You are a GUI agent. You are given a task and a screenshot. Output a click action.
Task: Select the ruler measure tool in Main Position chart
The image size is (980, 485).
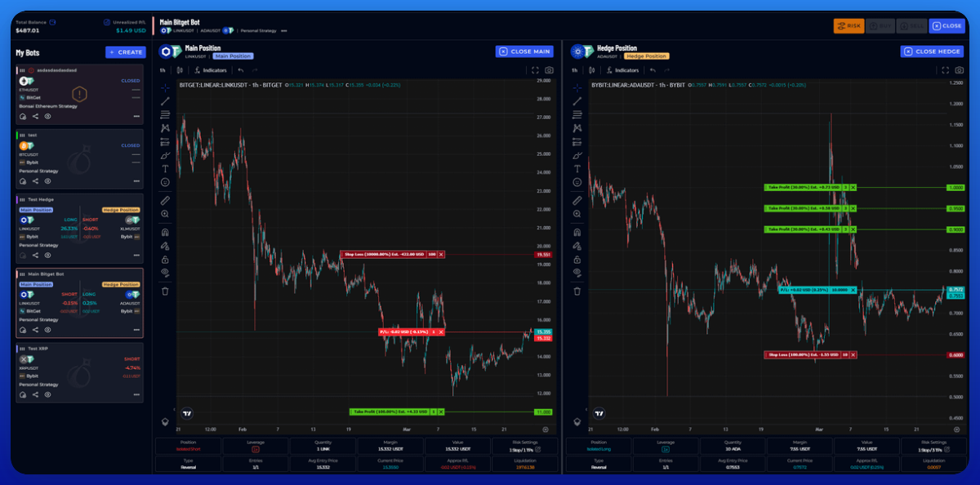tap(165, 200)
